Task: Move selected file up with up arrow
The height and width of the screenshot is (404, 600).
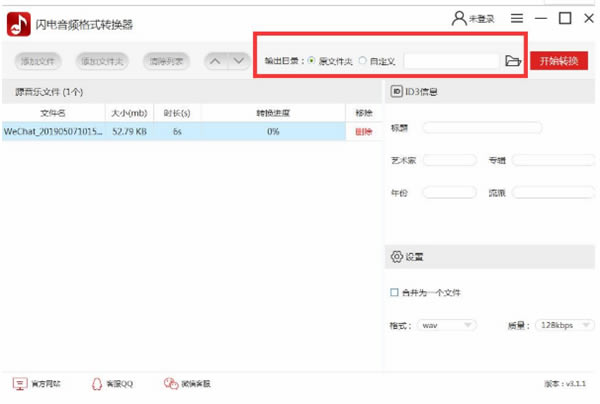Action: coord(215,61)
